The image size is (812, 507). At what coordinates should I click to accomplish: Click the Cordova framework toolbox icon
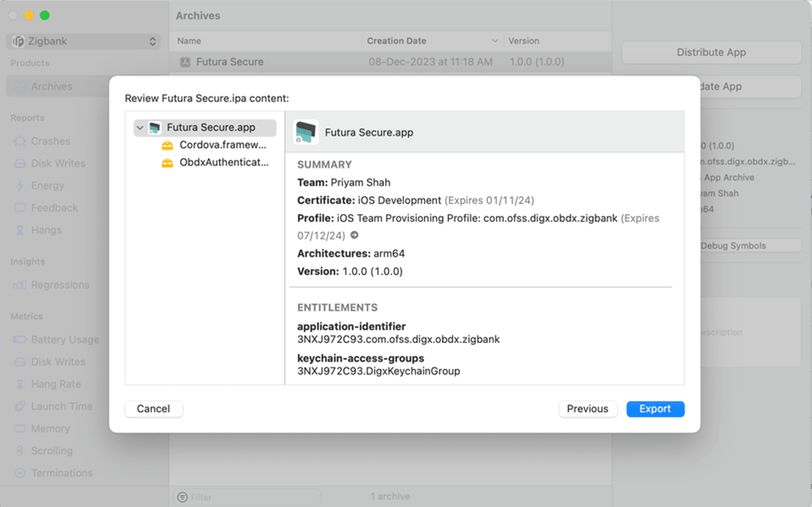coord(167,145)
